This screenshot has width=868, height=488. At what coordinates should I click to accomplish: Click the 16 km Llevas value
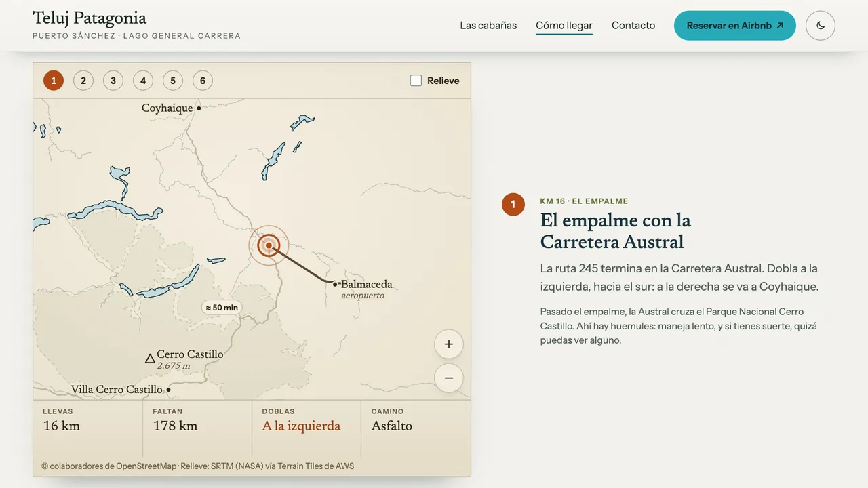coord(62,426)
